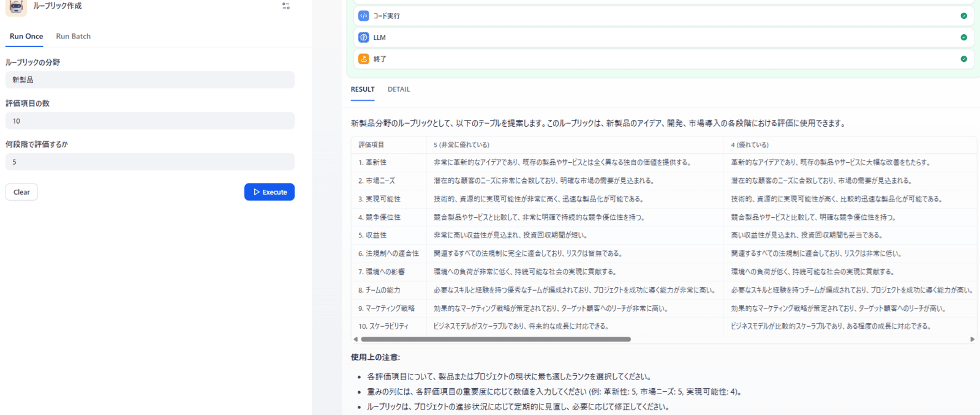Click the cell starting 非常に革新的なアイデアであり
The image size is (980, 415).
click(562, 163)
